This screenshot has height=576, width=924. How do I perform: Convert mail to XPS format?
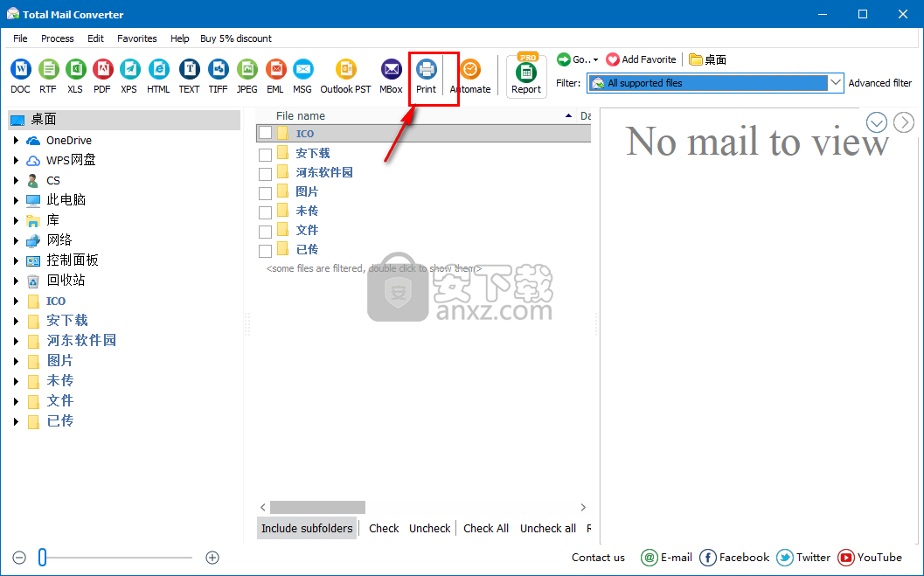pyautogui.click(x=129, y=76)
